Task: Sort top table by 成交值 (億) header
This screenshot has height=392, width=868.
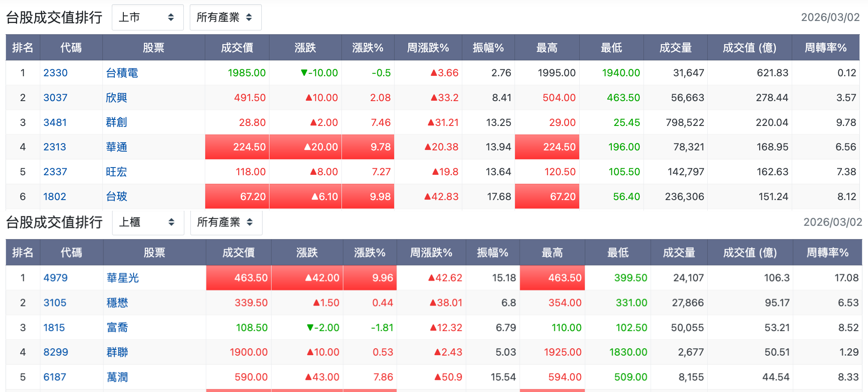Action: [x=750, y=48]
